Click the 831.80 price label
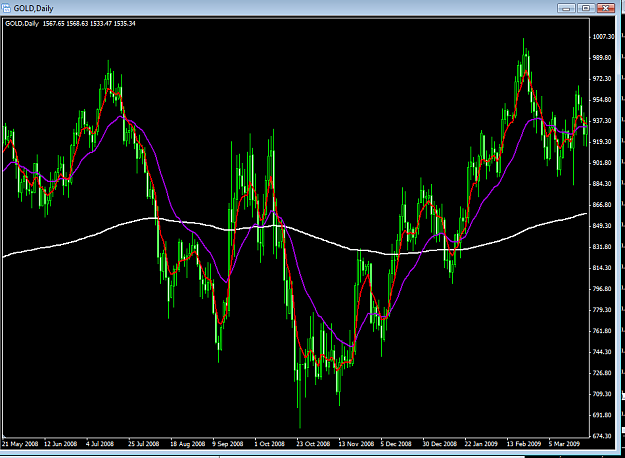The height and width of the screenshot is (458, 625). 602,247
